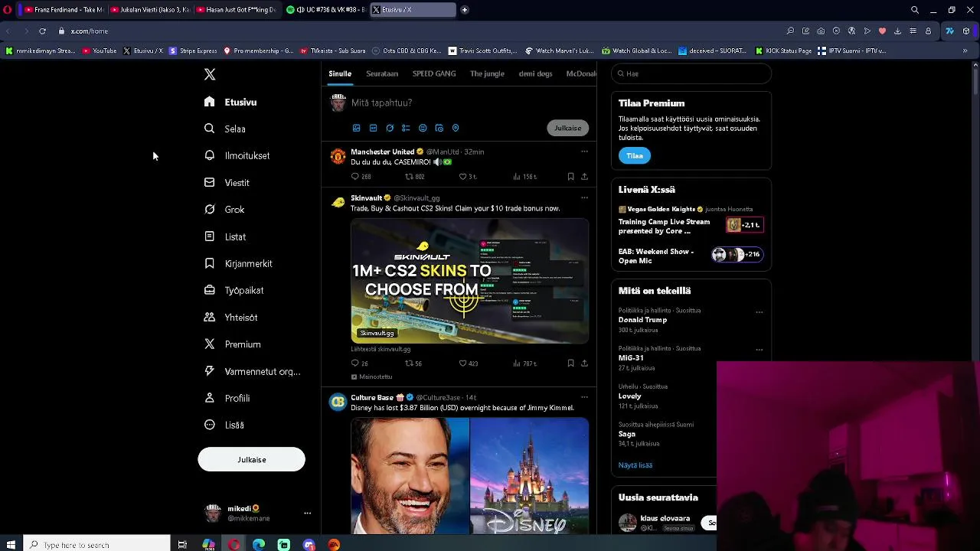Open more options on Manchester United post

[584, 152]
